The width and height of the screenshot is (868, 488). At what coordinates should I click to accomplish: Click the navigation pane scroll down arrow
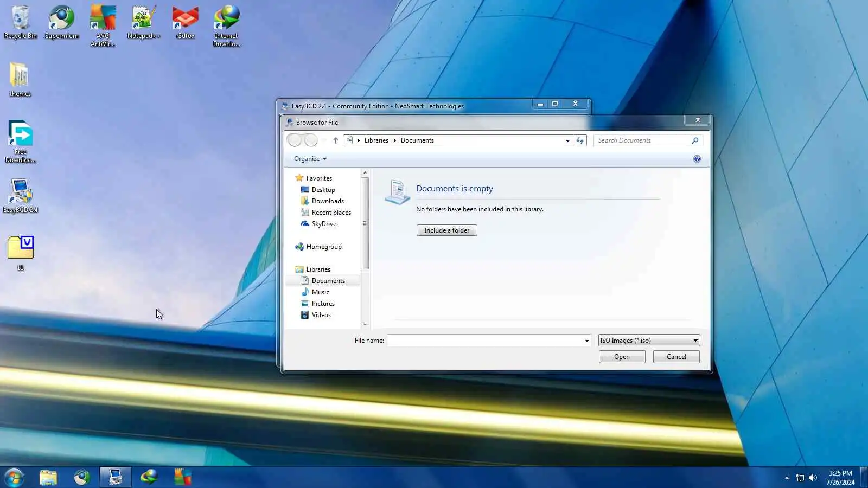(365, 325)
